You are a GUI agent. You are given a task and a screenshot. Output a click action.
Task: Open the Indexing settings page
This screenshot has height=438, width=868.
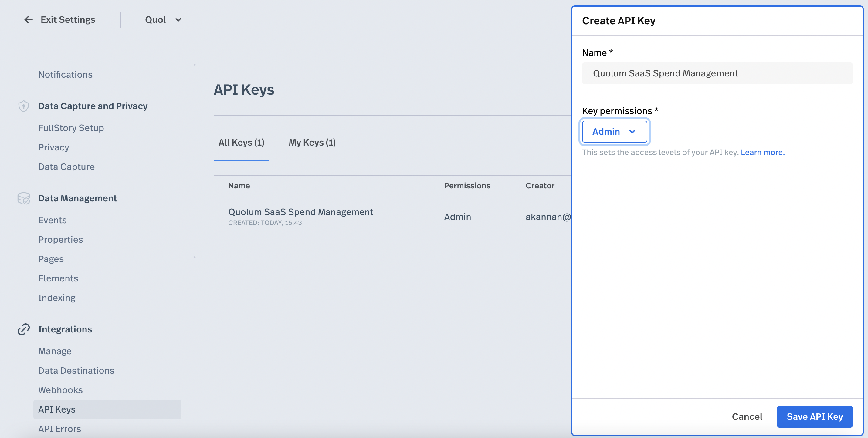pyautogui.click(x=57, y=298)
